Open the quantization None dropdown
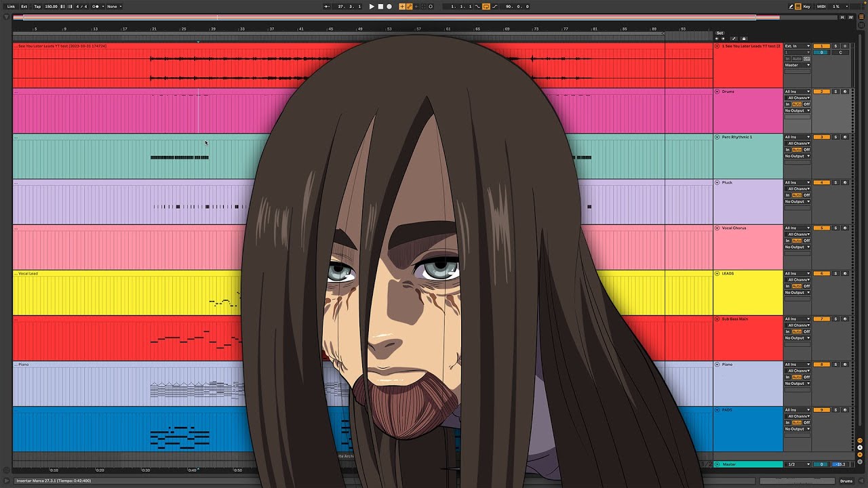 [113, 6]
